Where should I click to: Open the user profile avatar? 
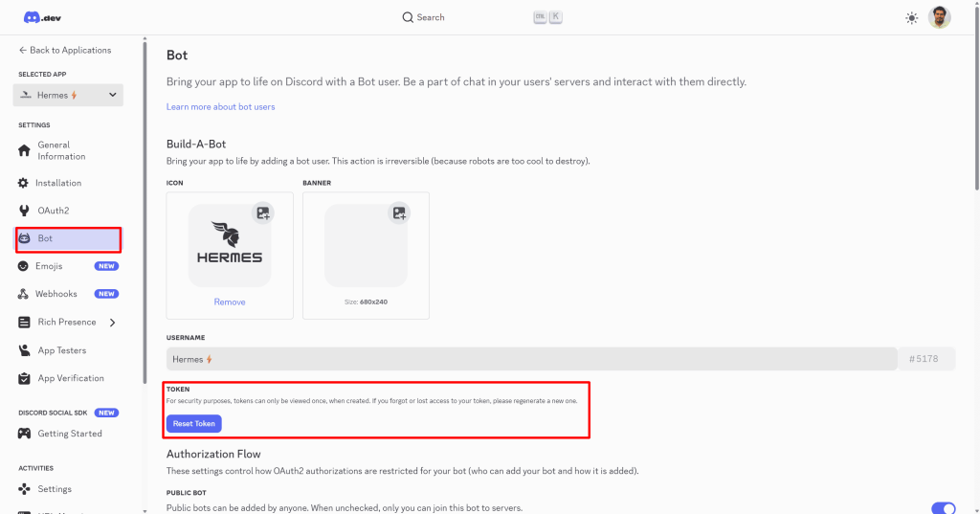(940, 17)
